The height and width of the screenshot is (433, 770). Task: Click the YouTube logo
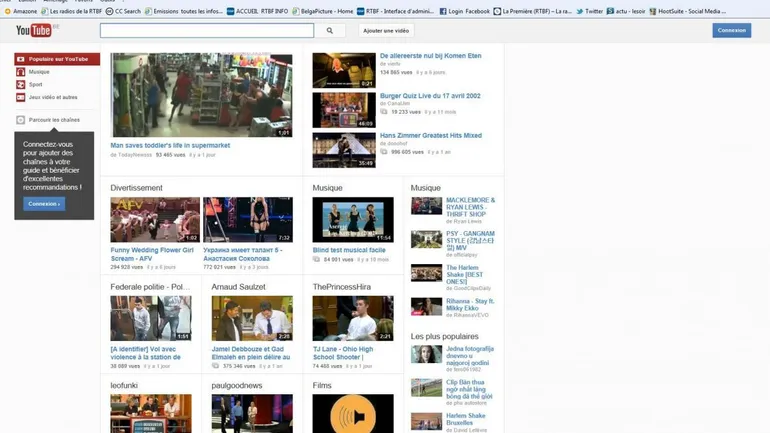pos(34,30)
